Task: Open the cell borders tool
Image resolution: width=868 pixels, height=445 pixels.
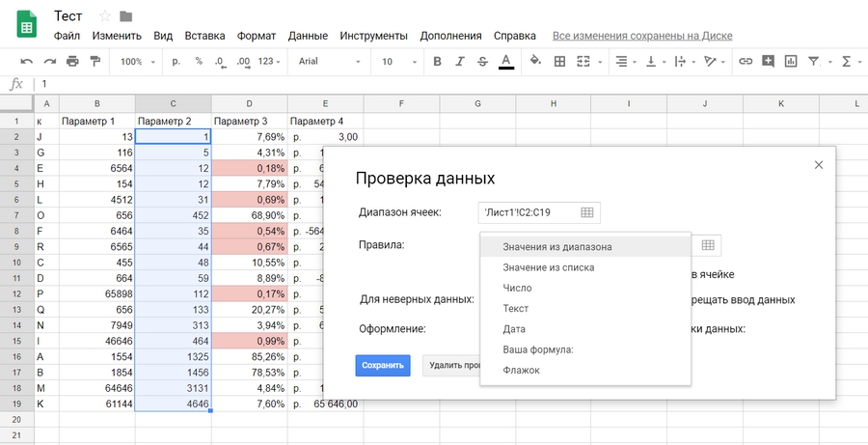Action: [559, 62]
